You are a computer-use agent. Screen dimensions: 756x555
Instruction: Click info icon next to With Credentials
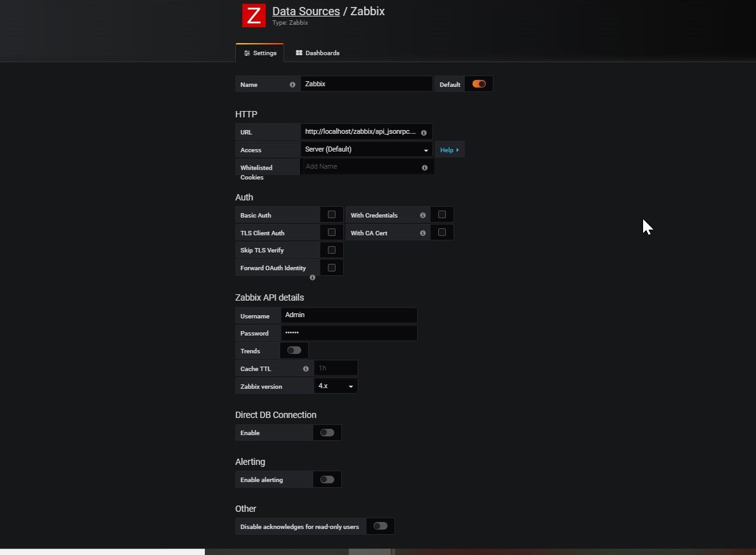[x=423, y=216]
